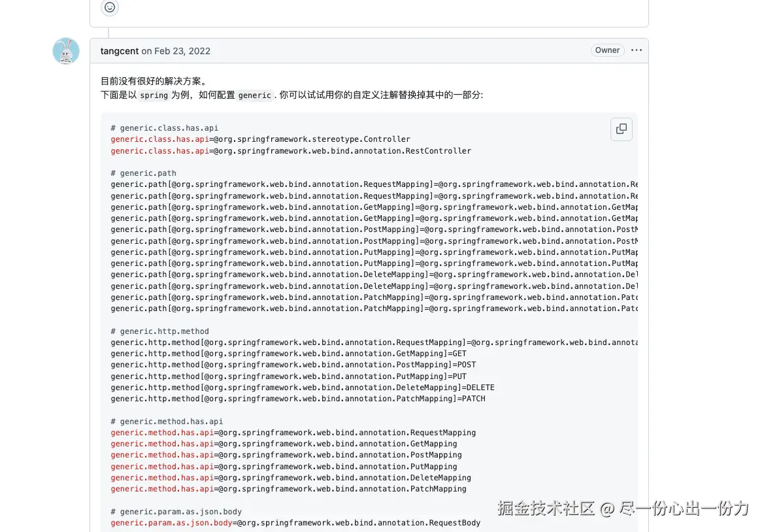Click the inline 'spring' code text
The width and height of the screenshot is (764, 532).
(154, 95)
